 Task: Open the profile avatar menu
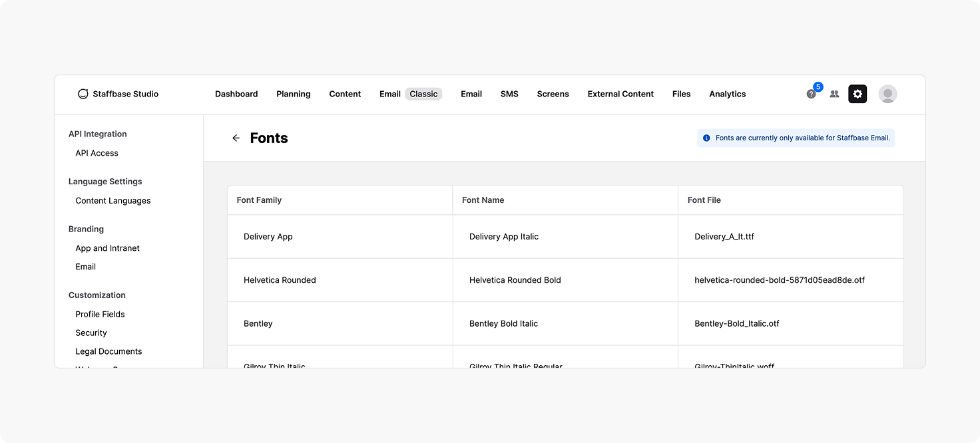(887, 94)
